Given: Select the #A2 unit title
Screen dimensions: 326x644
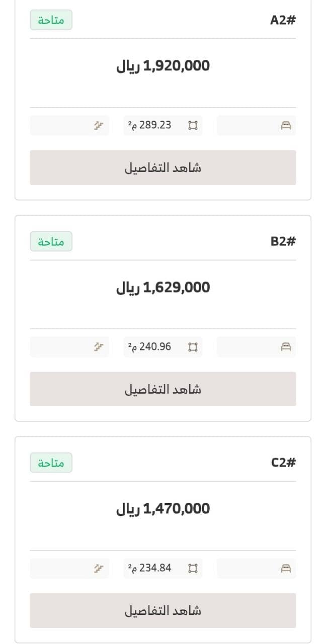Looking at the screenshot, I should pyautogui.click(x=283, y=20).
